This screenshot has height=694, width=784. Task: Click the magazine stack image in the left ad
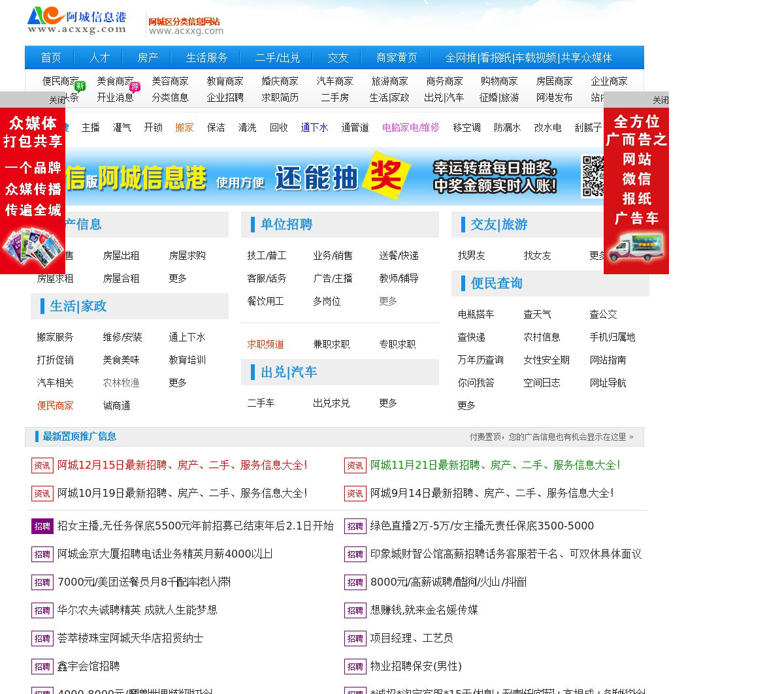pyautogui.click(x=33, y=248)
